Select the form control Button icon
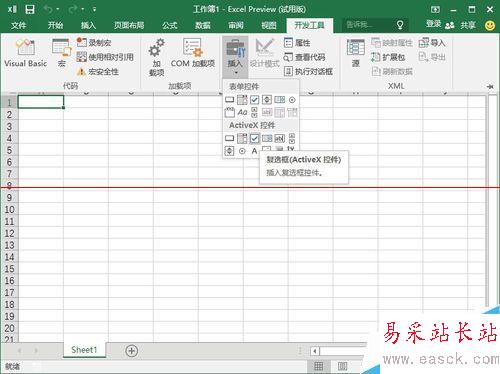This screenshot has height=374, width=500. (230, 99)
